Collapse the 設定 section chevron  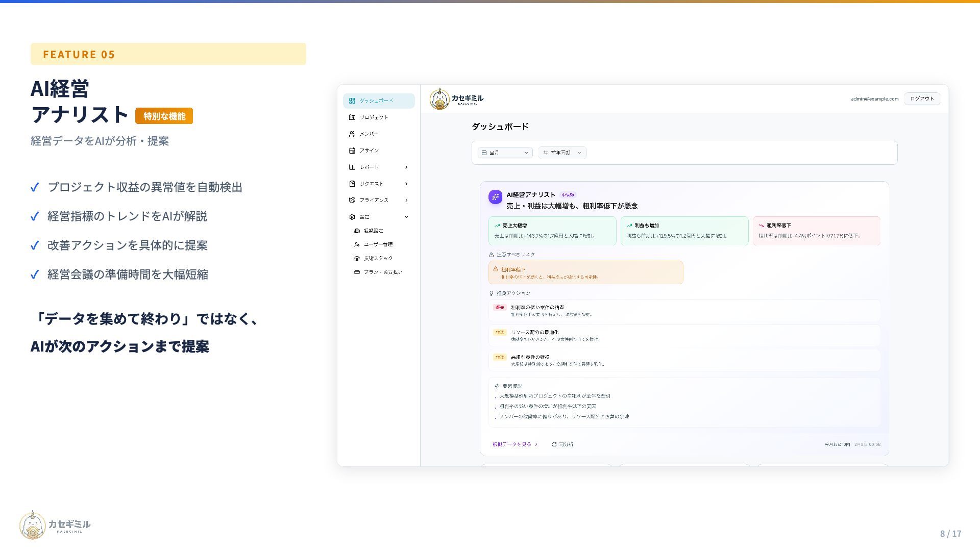tap(406, 217)
